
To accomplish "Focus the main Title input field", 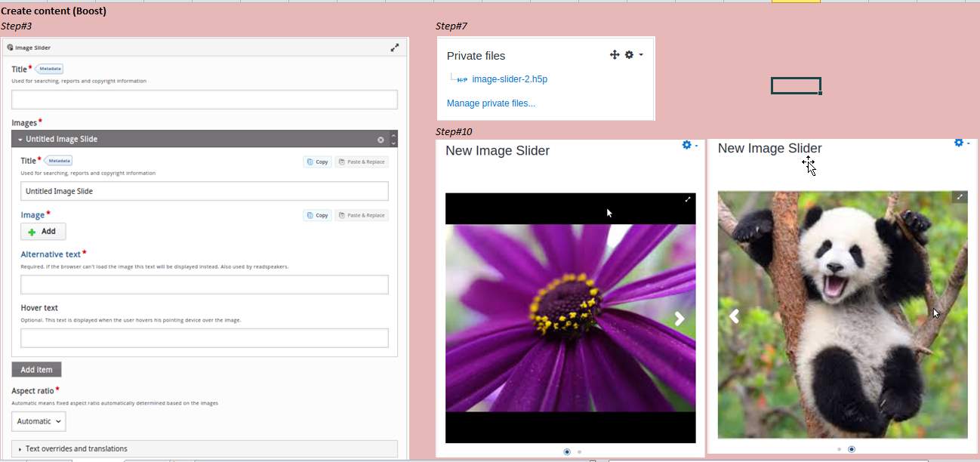I will coord(205,100).
